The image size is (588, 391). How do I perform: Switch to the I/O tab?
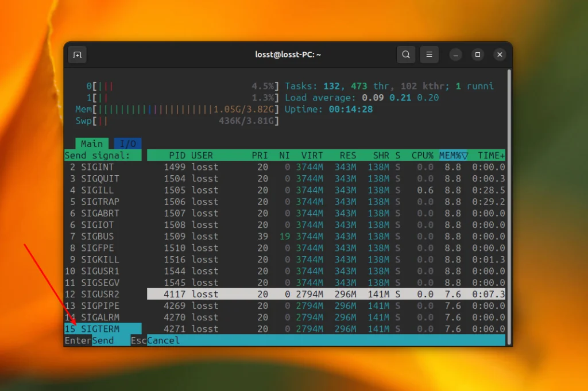(127, 144)
